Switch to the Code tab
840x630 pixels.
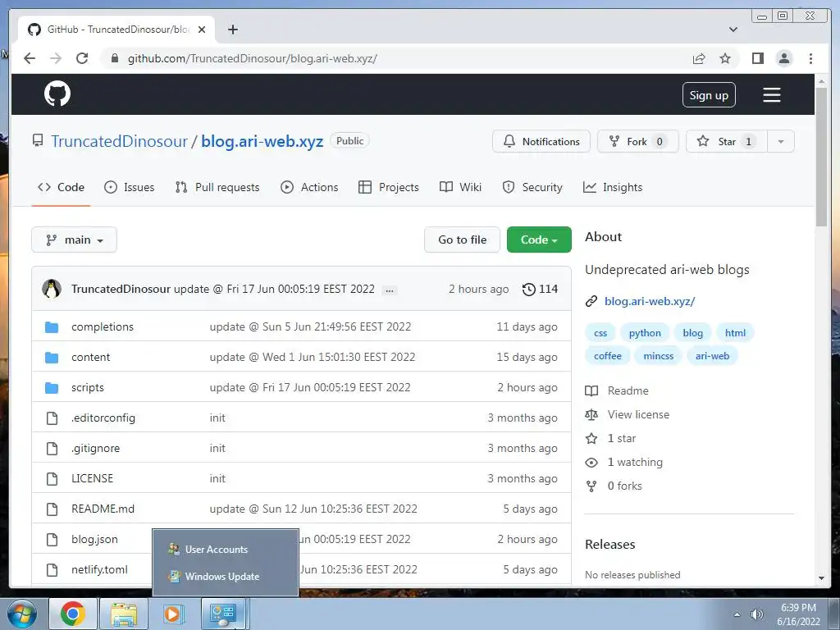click(61, 188)
